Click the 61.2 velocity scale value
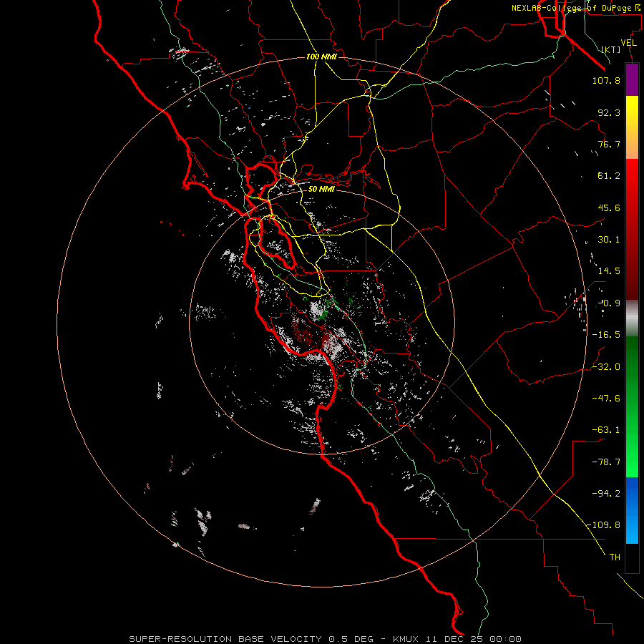 coord(609,176)
